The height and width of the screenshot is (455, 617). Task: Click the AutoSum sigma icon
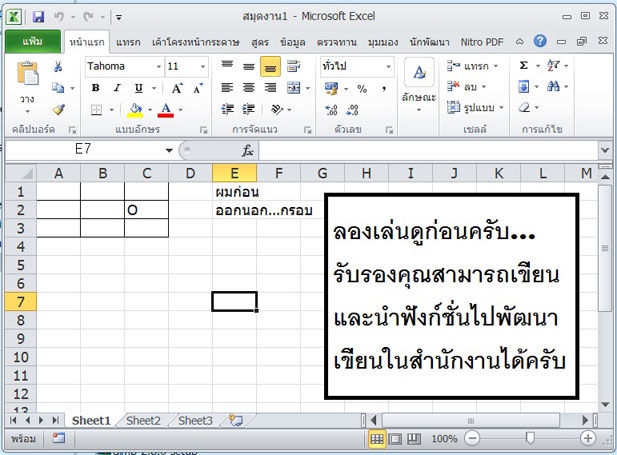tap(524, 66)
